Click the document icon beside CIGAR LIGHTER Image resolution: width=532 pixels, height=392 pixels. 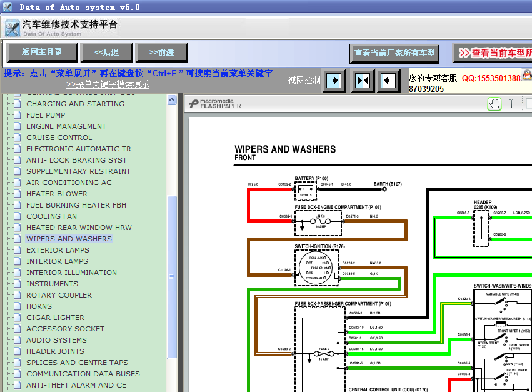(18, 318)
